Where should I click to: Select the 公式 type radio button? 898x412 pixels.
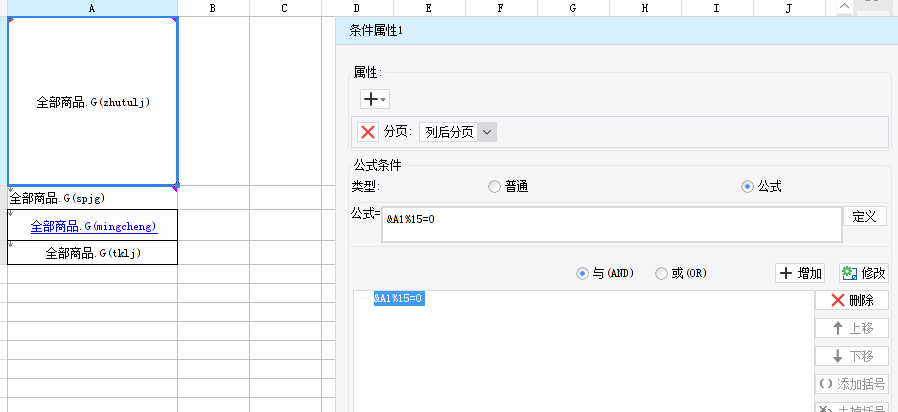pos(747,187)
